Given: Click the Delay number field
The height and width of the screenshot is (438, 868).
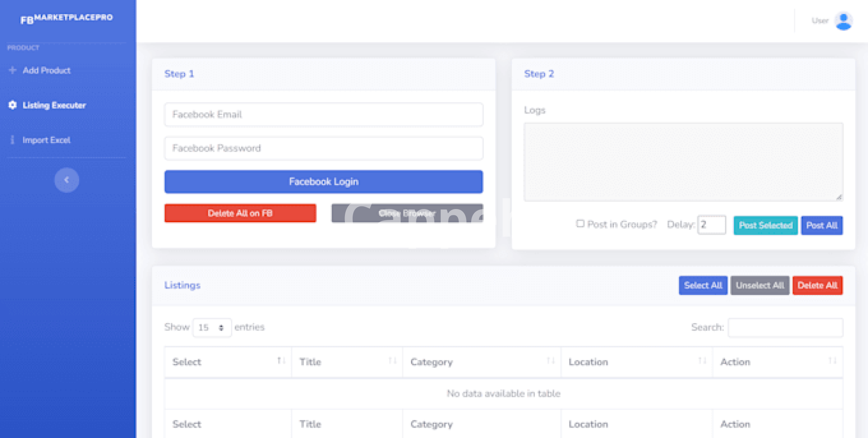Looking at the screenshot, I should pos(711,225).
